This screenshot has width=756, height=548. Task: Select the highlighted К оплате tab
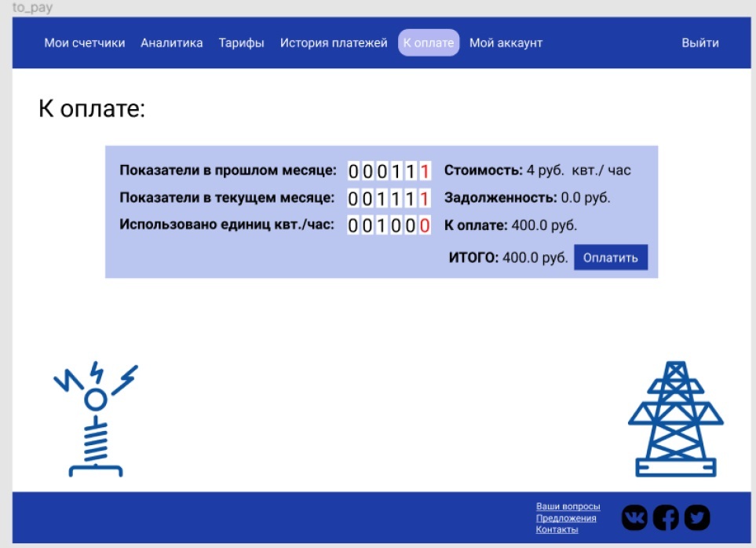(429, 43)
